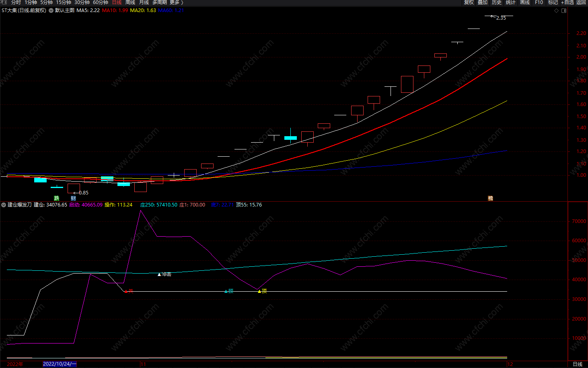Click the ST大集 stock title label

pyautogui.click(x=24, y=10)
